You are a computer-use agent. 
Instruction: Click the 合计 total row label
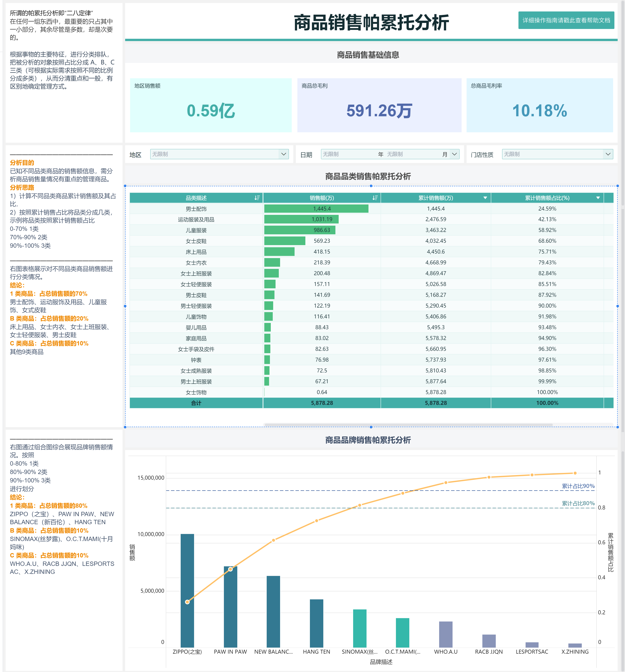coord(196,403)
